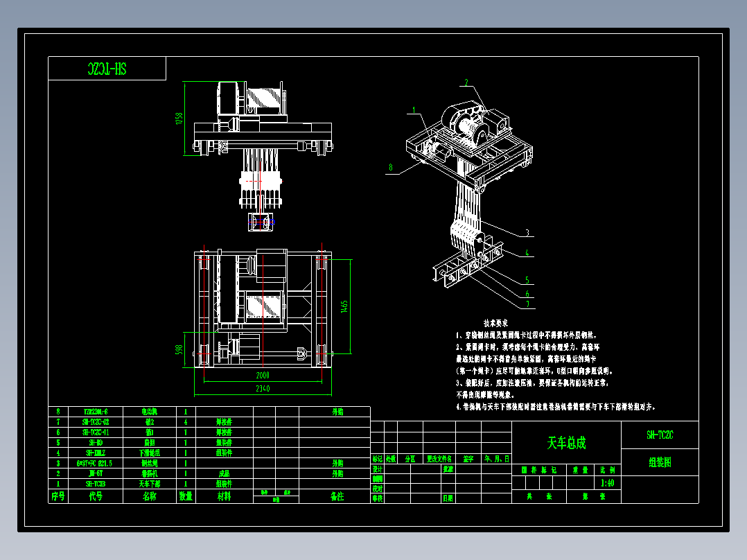Select the 1258 height dimension
Image resolution: width=747 pixels, height=560 pixels.
tap(179, 119)
